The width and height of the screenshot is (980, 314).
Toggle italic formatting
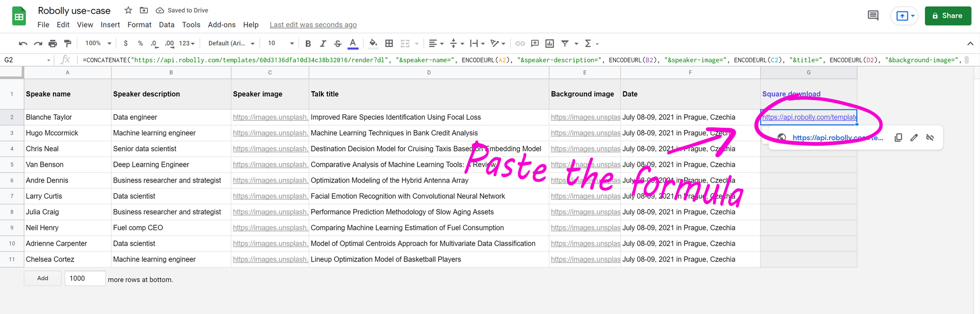pos(323,44)
